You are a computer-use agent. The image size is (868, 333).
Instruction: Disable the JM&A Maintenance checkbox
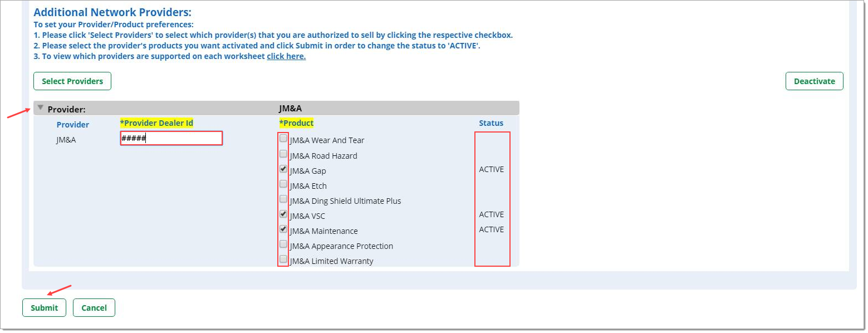[283, 229]
